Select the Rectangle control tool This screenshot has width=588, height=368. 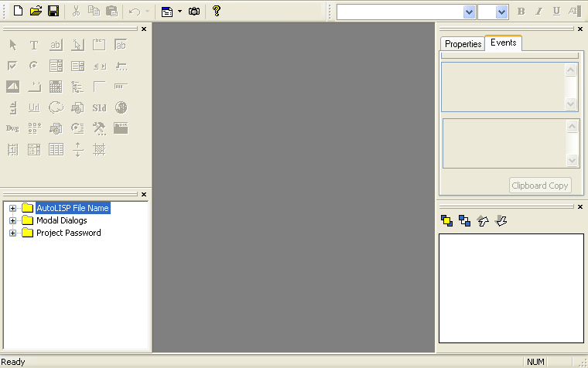(x=99, y=87)
